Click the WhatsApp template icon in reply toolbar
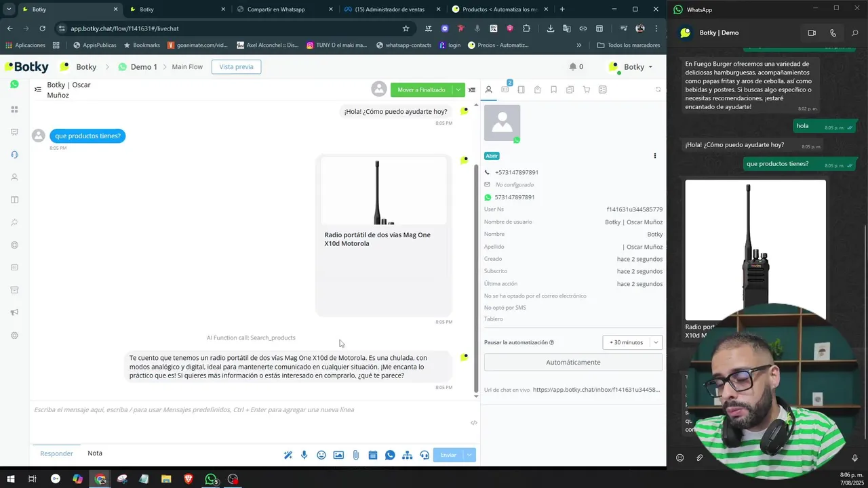 click(x=390, y=455)
